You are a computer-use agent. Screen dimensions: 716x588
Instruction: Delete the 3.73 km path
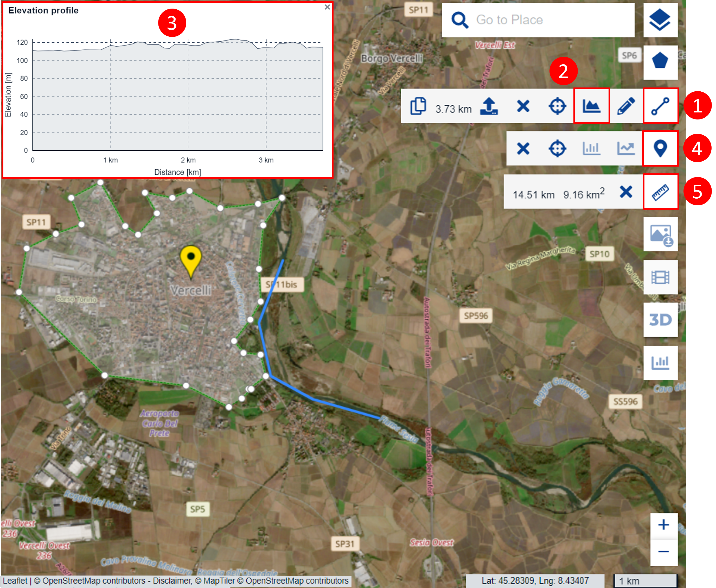(523, 106)
